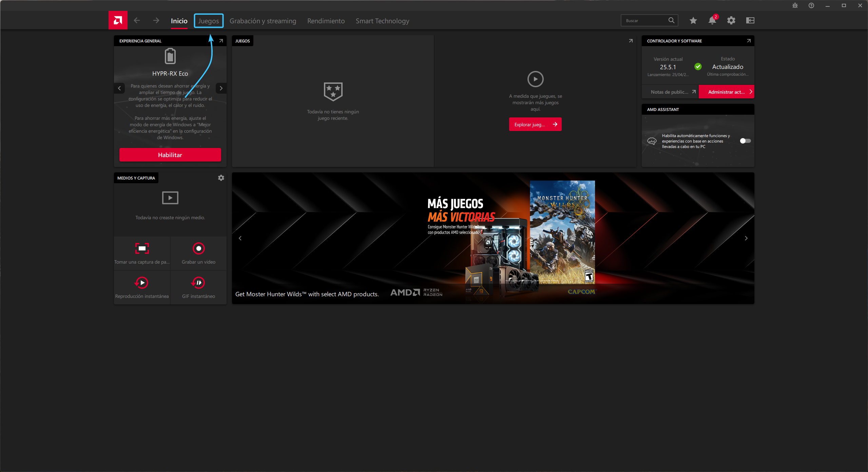Click the green Actualizado check icon
The height and width of the screenshot is (472, 868).
[698, 67]
